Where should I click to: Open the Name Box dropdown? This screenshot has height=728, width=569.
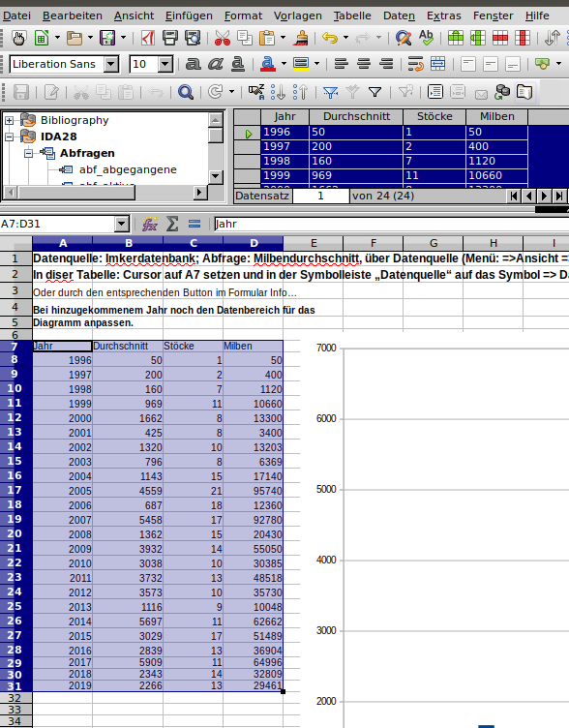(x=122, y=225)
